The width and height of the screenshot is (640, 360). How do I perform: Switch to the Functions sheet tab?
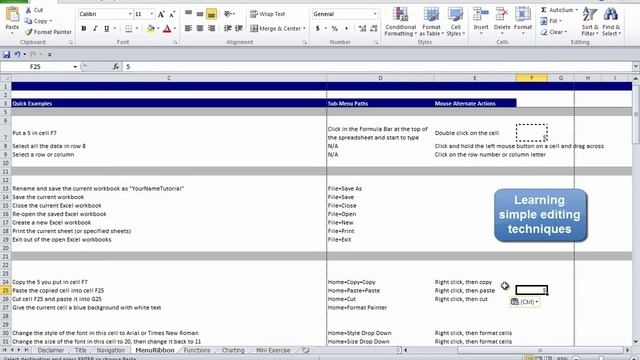(197, 350)
